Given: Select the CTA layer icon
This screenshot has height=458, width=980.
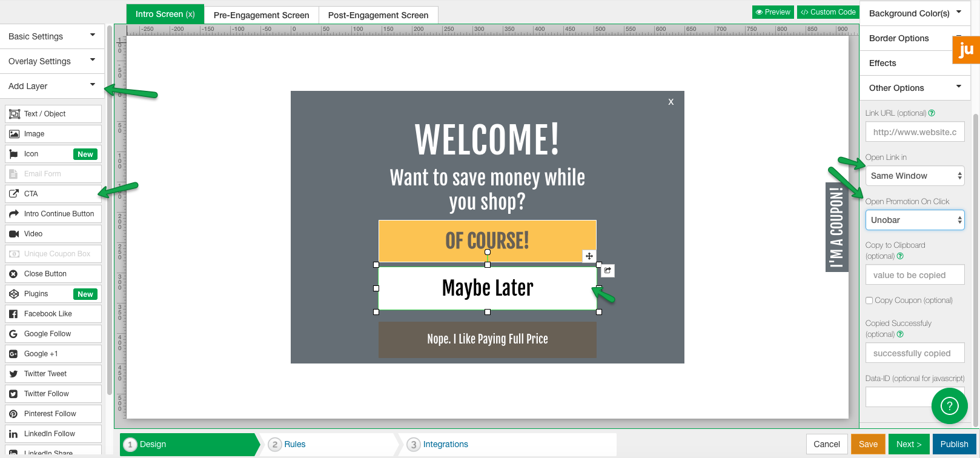Looking at the screenshot, I should click(x=14, y=194).
